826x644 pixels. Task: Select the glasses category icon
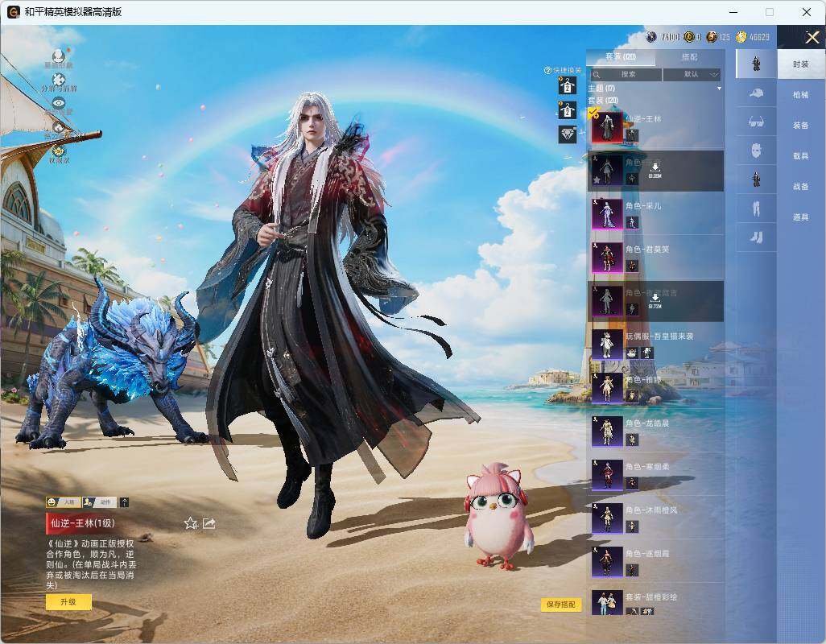(756, 122)
